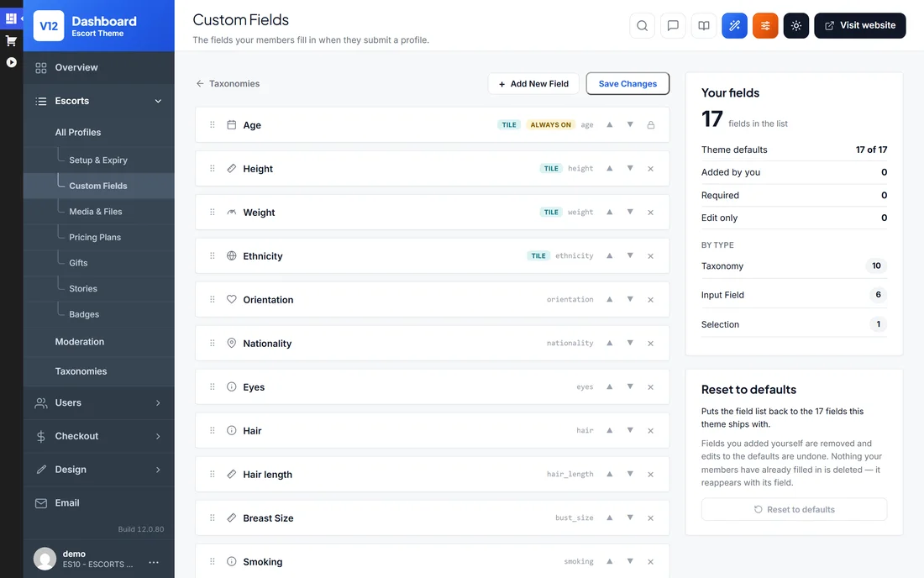The width and height of the screenshot is (924, 578).
Task: Expand the Design menu chevron
Action: 158,470
